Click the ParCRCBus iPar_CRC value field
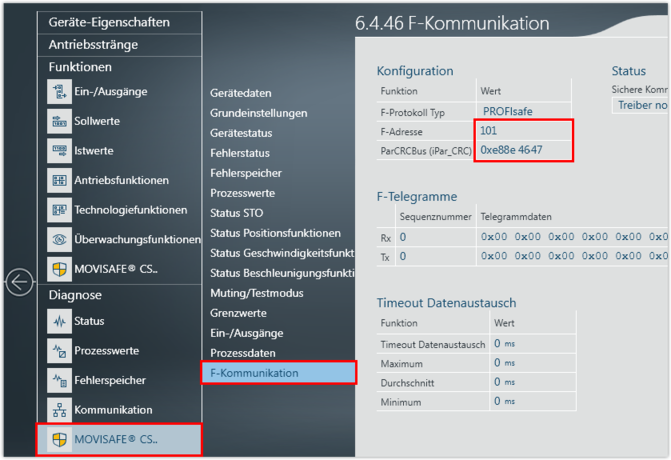This screenshot has height=460, width=671. pyautogui.click(x=524, y=150)
